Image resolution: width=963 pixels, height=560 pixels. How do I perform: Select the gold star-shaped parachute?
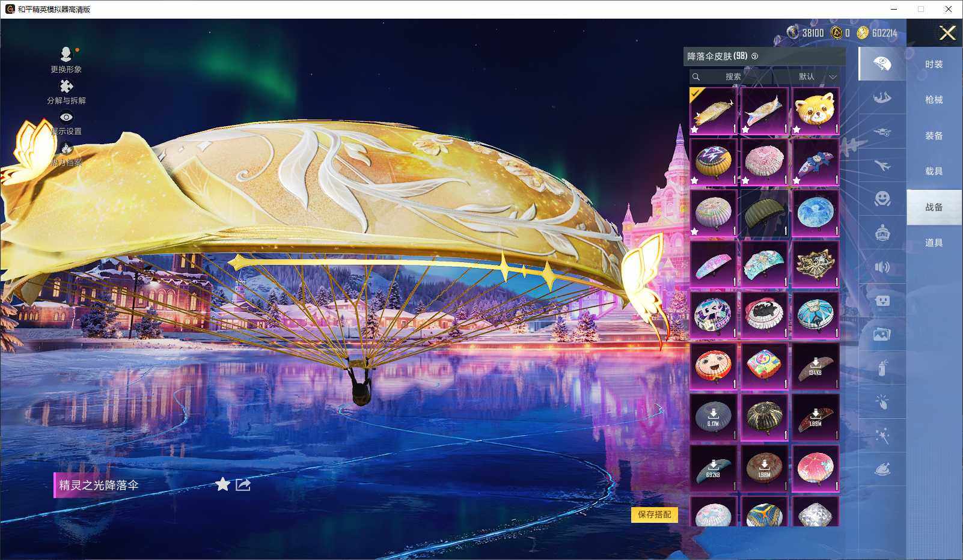pos(816,264)
